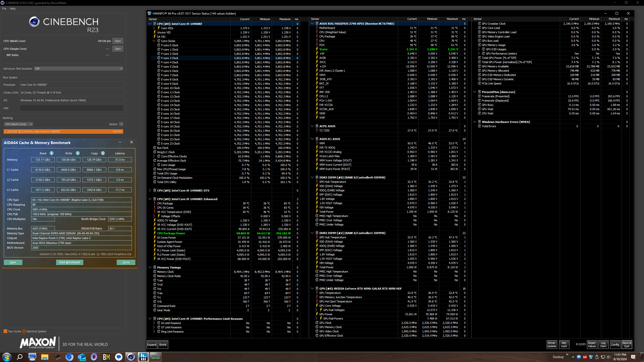
Task: Click the Reset Values button in HWiNFO
Action: tap(592, 344)
